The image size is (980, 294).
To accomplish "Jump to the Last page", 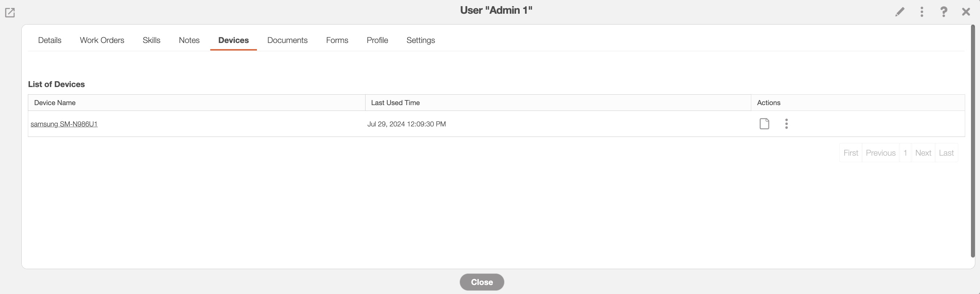I will 946,153.
